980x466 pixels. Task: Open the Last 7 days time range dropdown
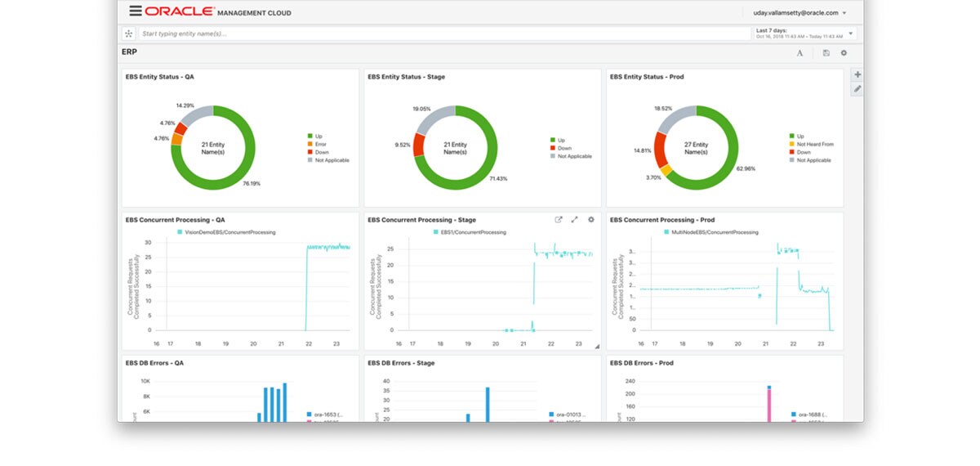coord(804,34)
